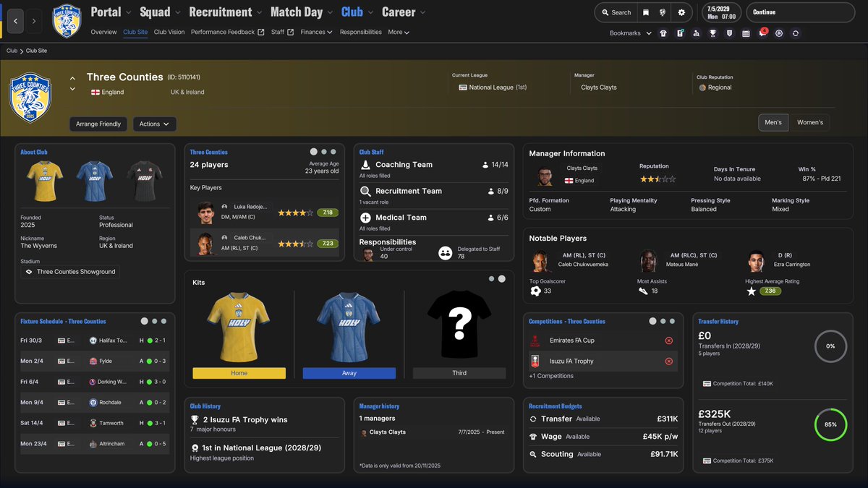Open Three Counties Showground stadium link
The width and height of the screenshot is (868, 488).
click(x=70, y=272)
